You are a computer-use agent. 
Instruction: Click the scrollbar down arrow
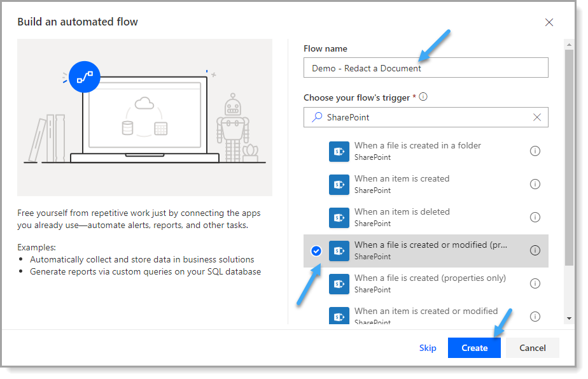pos(569,318)
